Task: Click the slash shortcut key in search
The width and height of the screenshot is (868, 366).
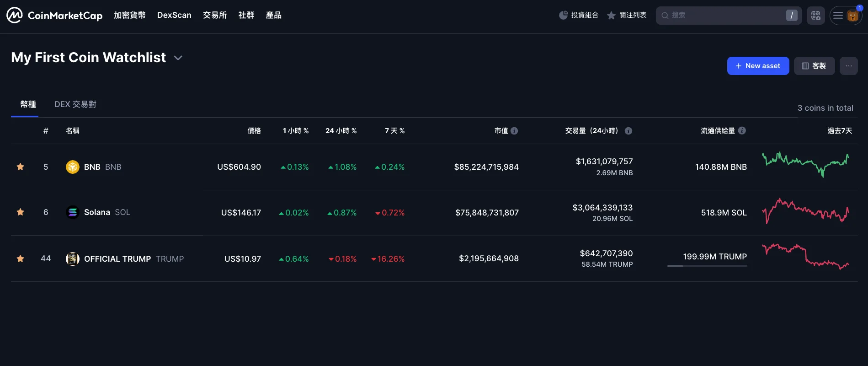Action: (x=792, y=16)
